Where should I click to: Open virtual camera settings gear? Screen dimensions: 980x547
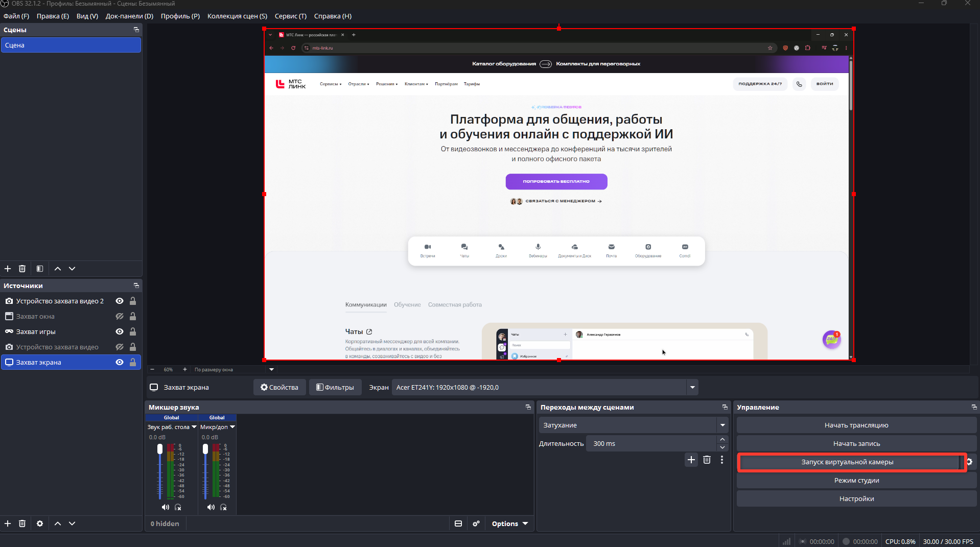tap(970, 462)
